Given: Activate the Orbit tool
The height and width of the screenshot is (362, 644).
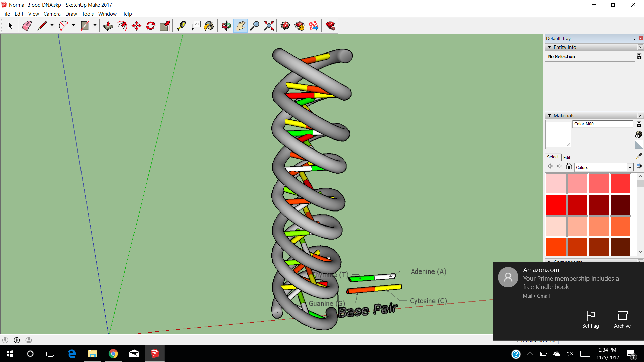Looking at the screenshot, I should tap(226, 26).
